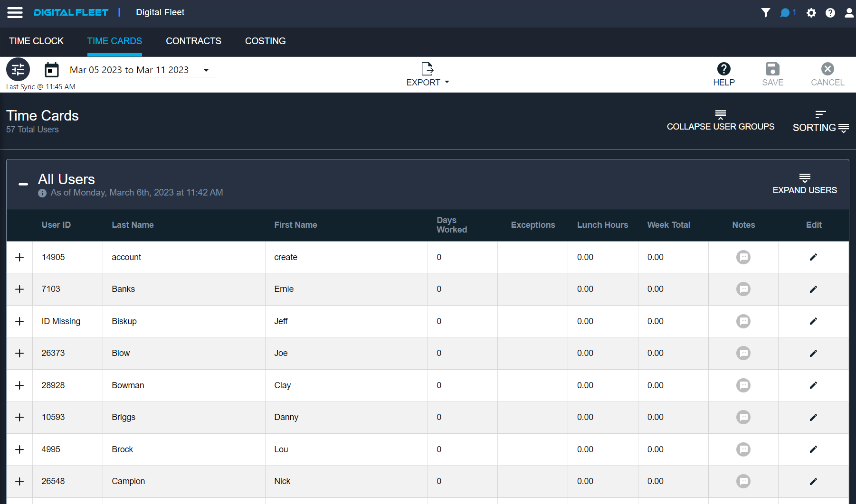Viewport: 856px width, 504px height.
Task: Open the date range dropdown arrow
Action: point(206,70)
